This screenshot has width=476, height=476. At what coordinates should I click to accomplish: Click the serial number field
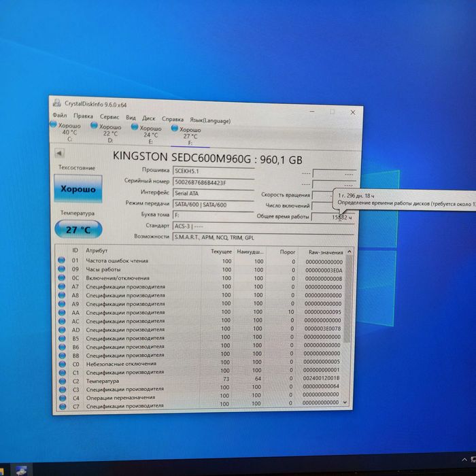[214, 182]
